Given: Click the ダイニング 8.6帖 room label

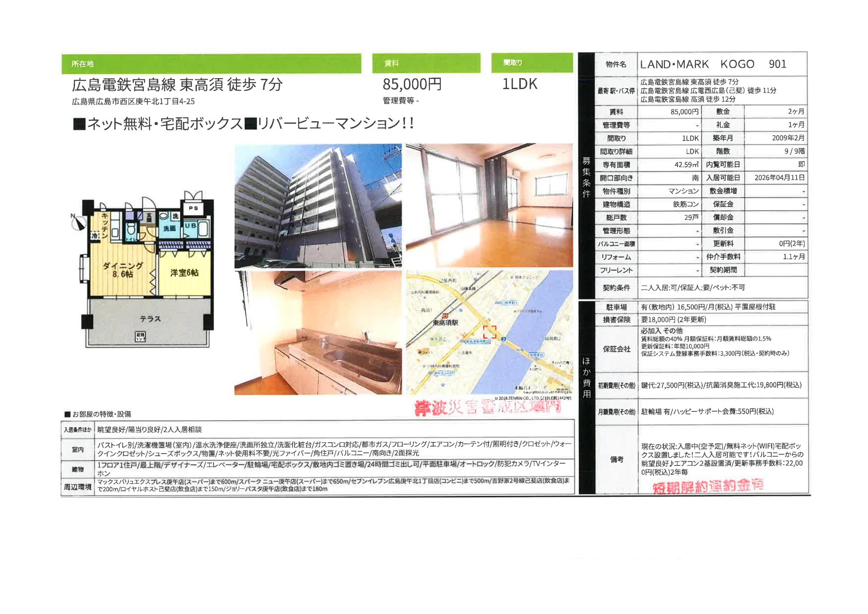Looking at the screenshot, I should pos(123,270).
